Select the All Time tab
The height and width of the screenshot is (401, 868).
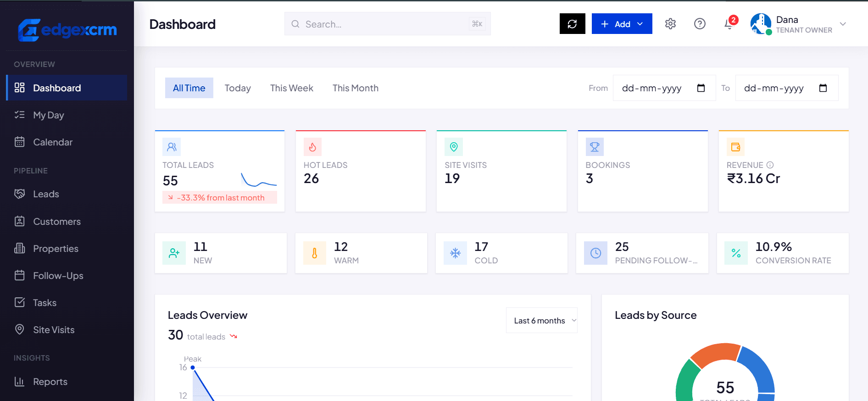[189, 88]
